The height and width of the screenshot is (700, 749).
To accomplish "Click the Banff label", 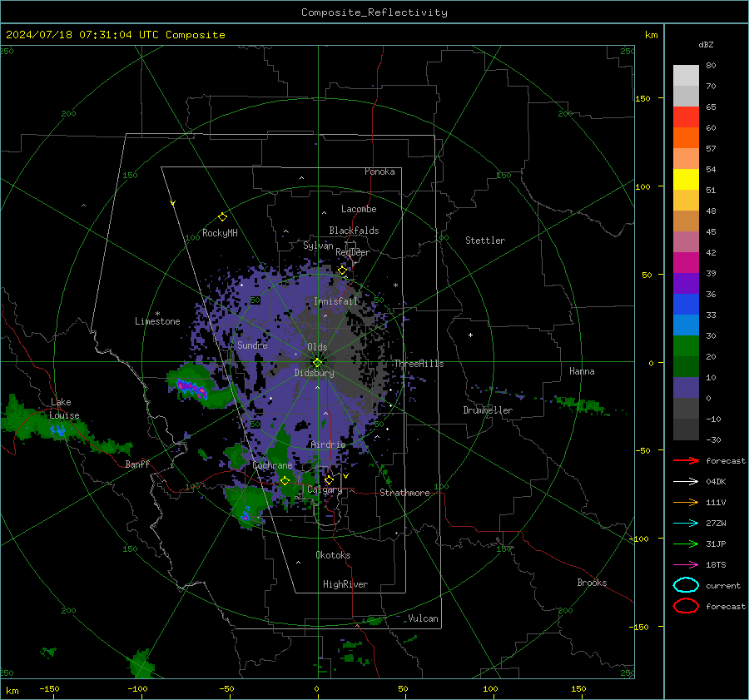I will coord(137,464).
